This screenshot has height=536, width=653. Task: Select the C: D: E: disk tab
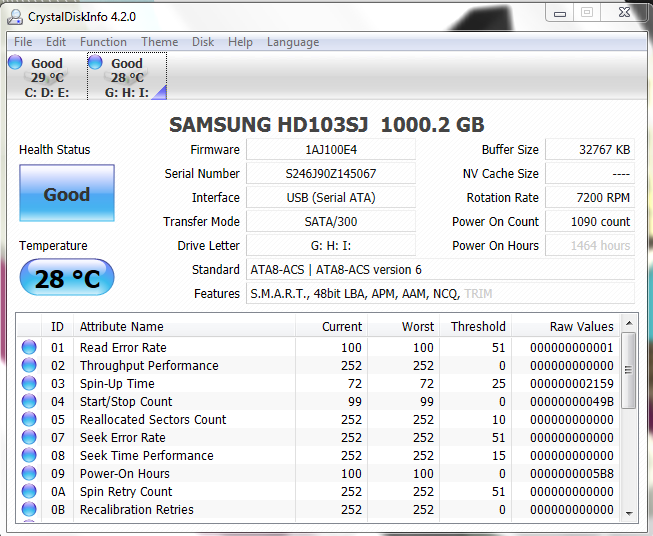pyautogui.click(x=46, y=77)
